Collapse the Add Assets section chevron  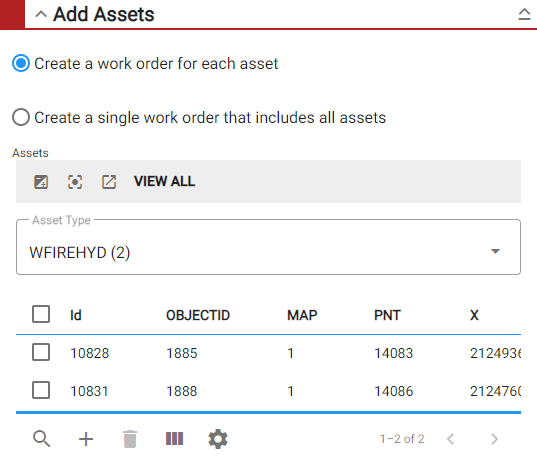[x=41, y=14]
